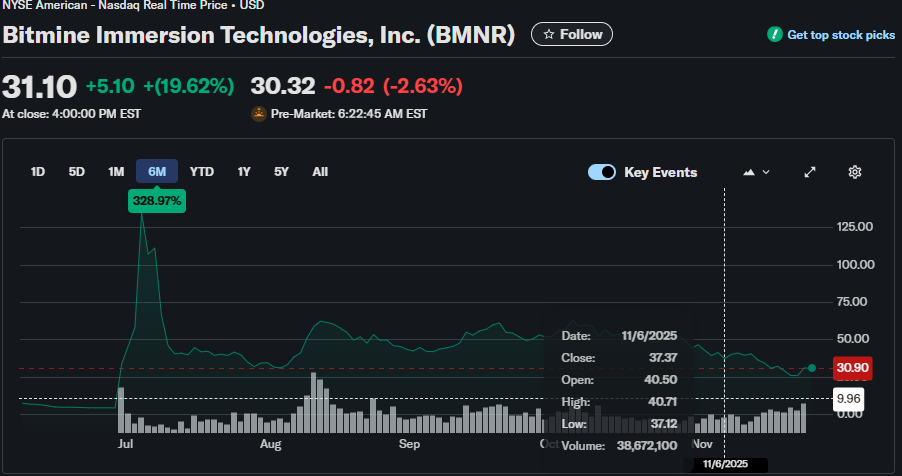Click the -0.82 pre-market change
The height and width of the screenshot is (476, 902).
click(x=349, y=86)
